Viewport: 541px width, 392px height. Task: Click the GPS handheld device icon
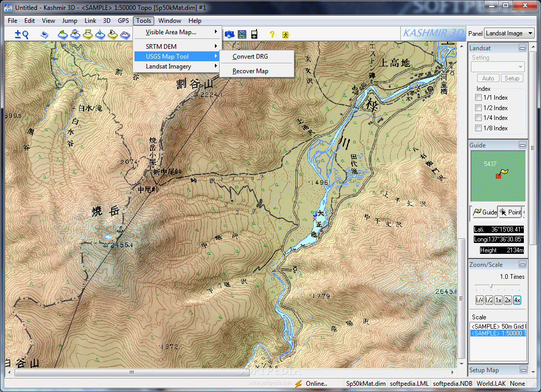[254, 34]
